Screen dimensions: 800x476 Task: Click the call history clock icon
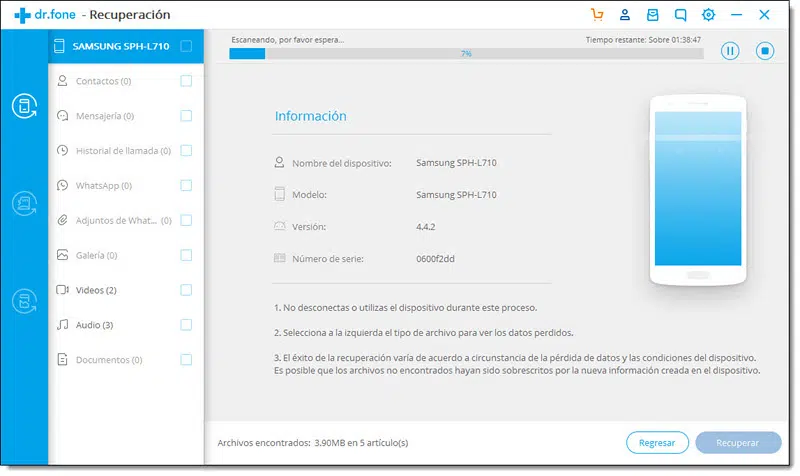(x=62, y=151)
